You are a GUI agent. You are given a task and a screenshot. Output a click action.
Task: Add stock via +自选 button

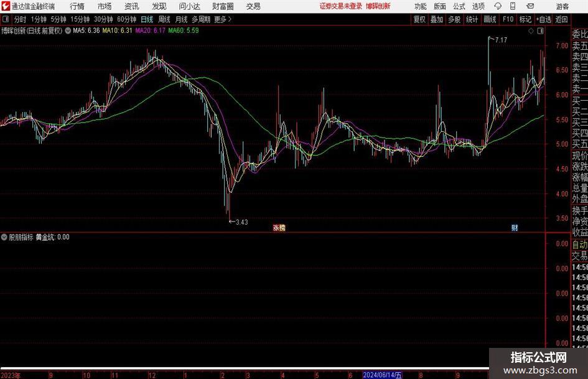544,19
